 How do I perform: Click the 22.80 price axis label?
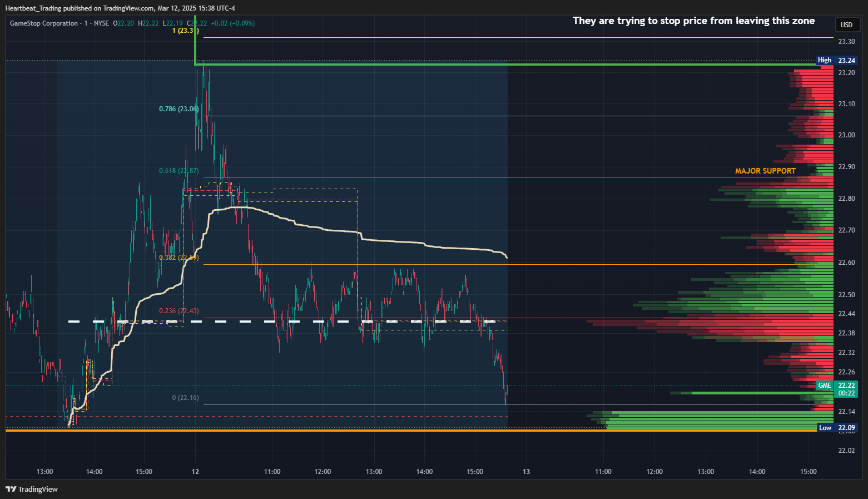click(846, 199)
